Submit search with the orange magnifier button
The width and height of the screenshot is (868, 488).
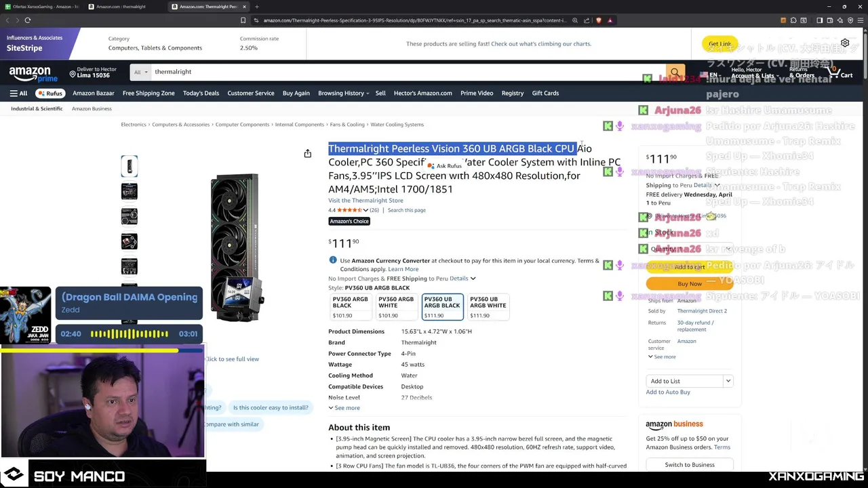pyautogui.click(x=675, y=72)
